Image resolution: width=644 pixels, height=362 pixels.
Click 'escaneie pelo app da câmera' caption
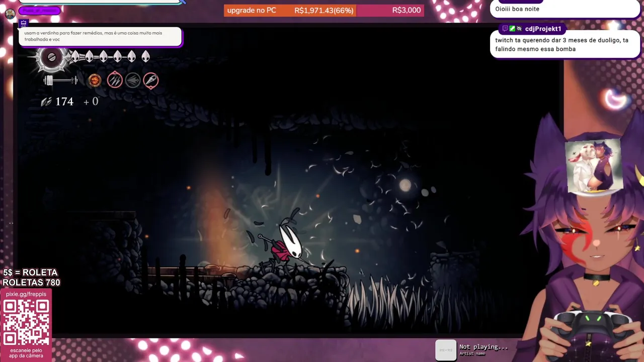[26, 353]
